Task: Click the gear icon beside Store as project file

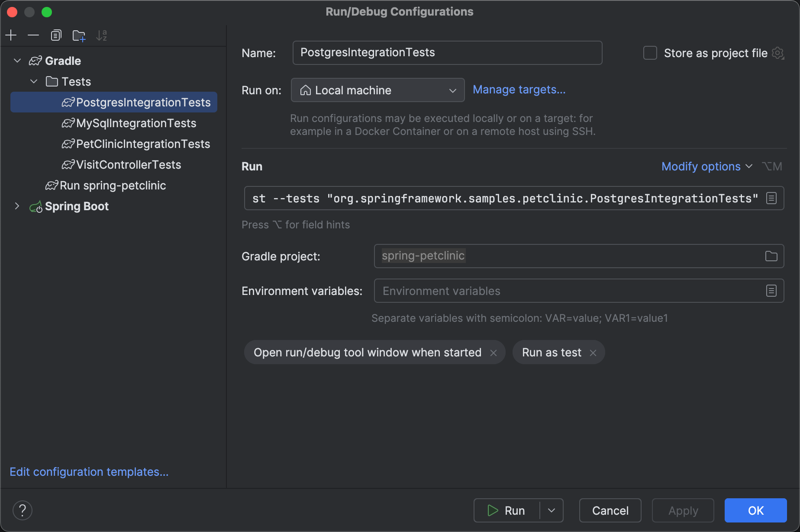Action: (x=778, y=53)
